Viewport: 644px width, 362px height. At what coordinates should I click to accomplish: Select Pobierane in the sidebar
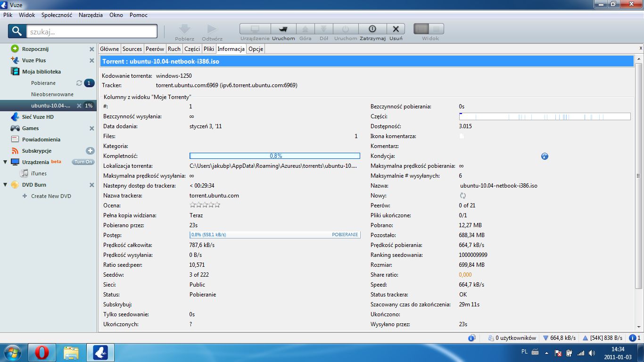click(x=43, y=83)
